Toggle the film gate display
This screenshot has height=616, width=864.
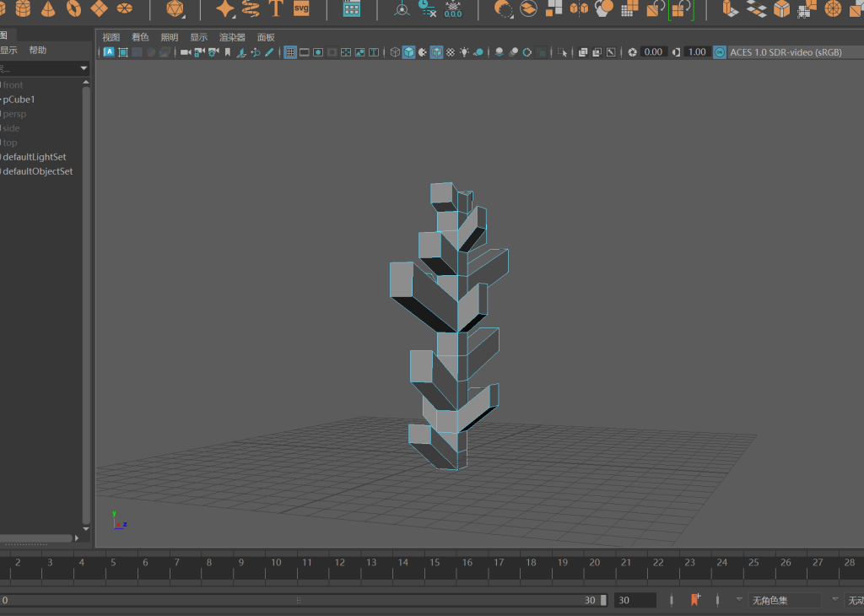tap(304, 52)
